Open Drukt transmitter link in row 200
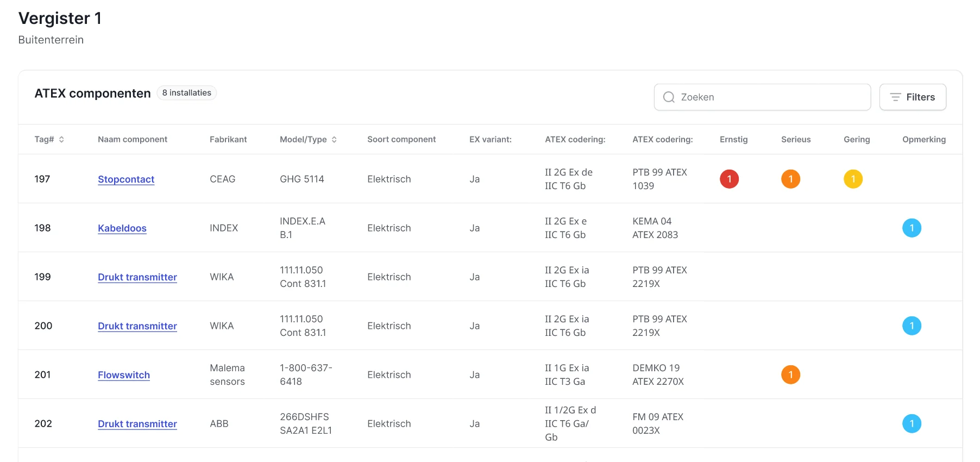 click(137, 326)
